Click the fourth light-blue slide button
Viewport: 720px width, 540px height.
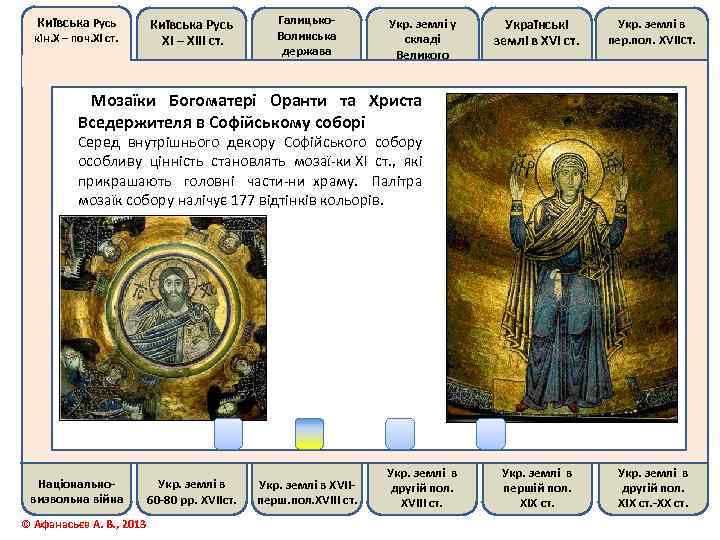pyautogui.click(x=491, y=433)
